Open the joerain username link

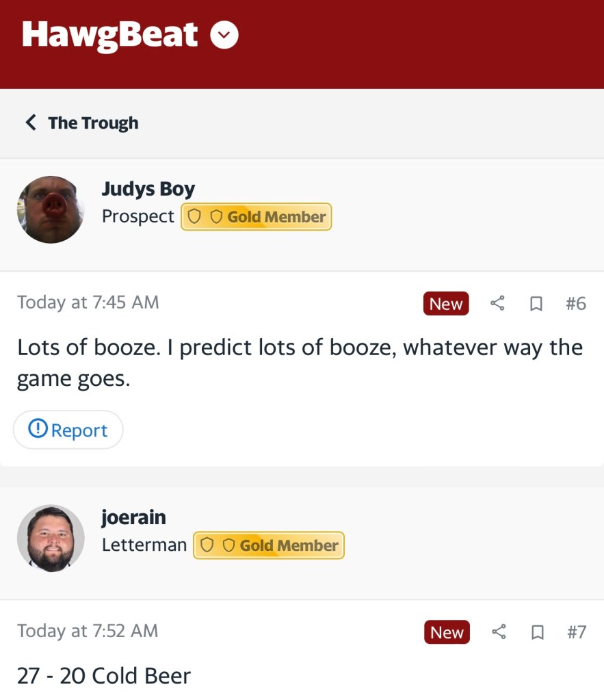coord(133,517)
